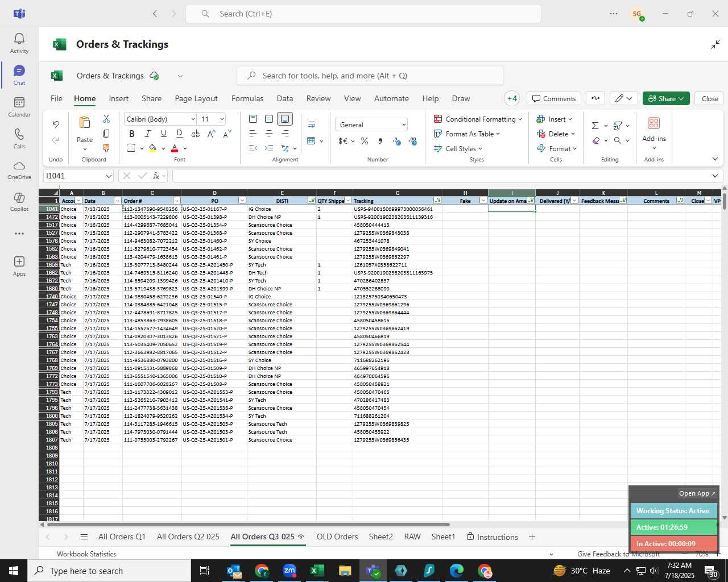Open Copilot in the Teams sidebar
Image resolution: width=728 pixels, height=582 pixels.
click(x=19, y=202)
